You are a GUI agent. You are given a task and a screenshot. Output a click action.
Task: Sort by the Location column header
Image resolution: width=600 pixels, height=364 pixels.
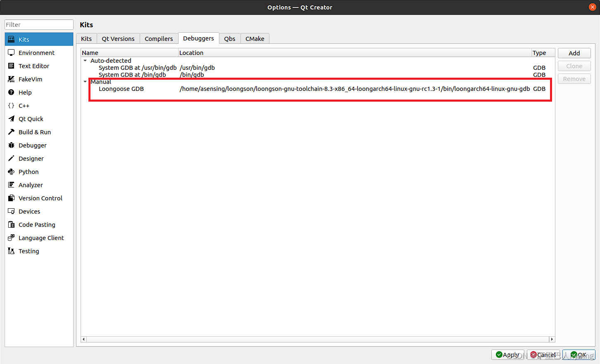coord(355,52)
